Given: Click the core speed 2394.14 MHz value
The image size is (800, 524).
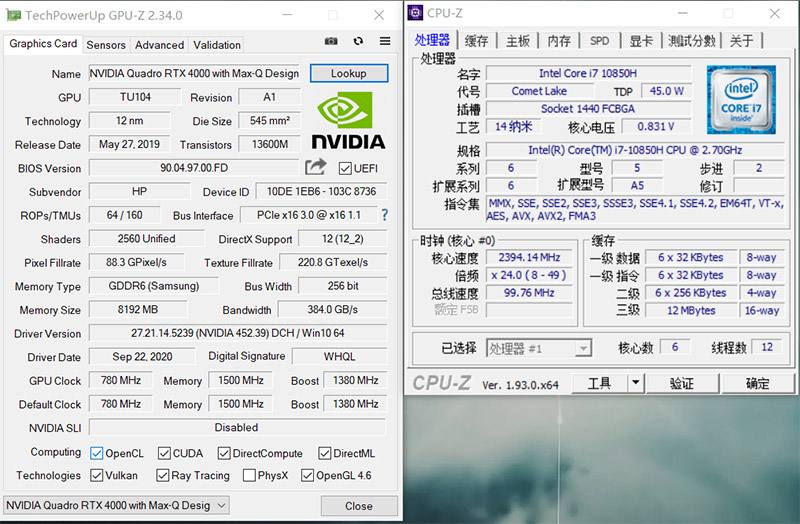Looking at the screenshot, I should click(x=529, y=257).
